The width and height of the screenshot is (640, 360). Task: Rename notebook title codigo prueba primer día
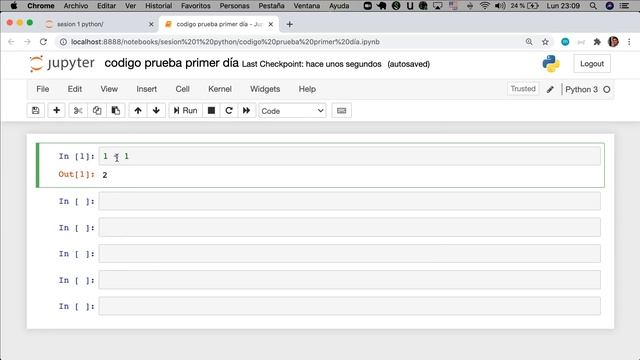[171, 63]
